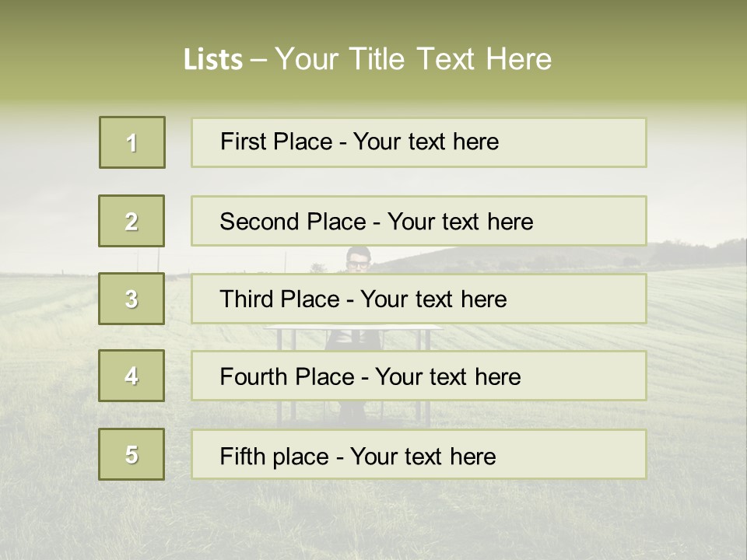Click the man's face in background photo
This screenshot has height=560, width=747.
(x=358, y=261)
